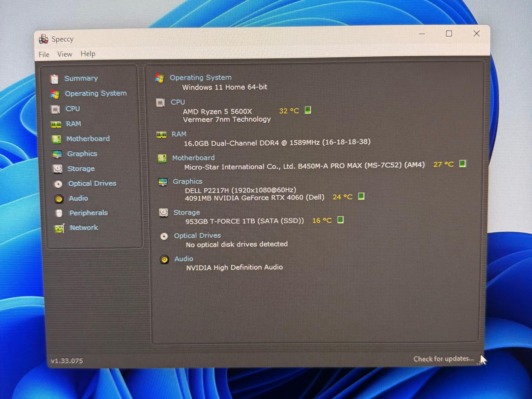Open the Help menu
The image size is (532, 399).
point(88,54)
